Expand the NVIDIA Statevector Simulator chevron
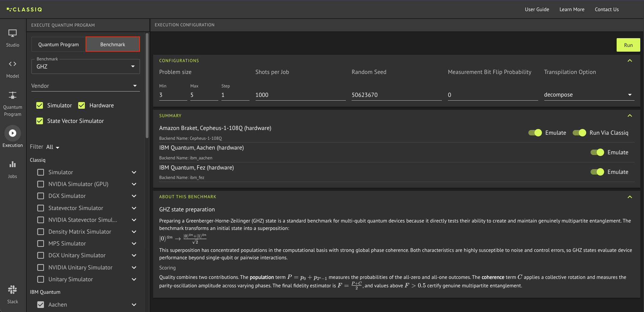Image resolution: width=644 pixels, height=312 pixels. tap(134, 220)
